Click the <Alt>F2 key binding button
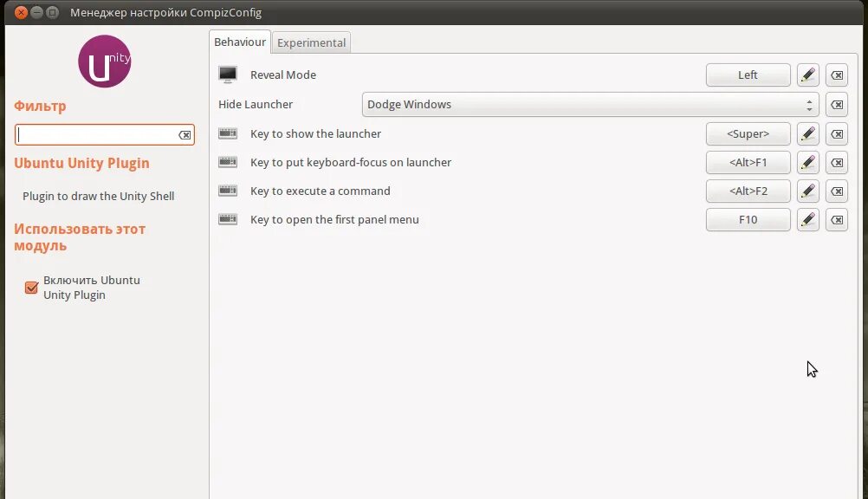Viewport: 868px width, 499px height. coord(748,191)
